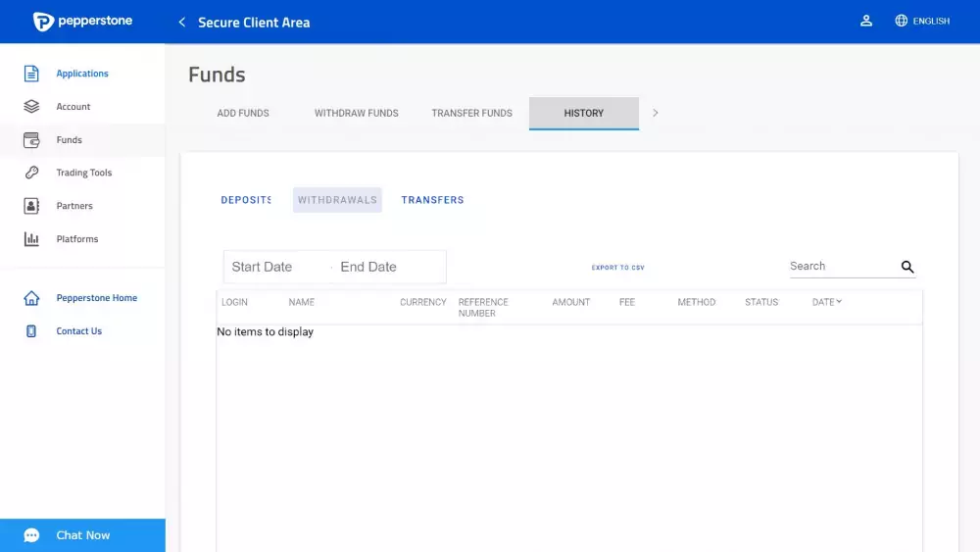Show TRANSFERS history
The image size is (980, 552).
pos(432,200)
